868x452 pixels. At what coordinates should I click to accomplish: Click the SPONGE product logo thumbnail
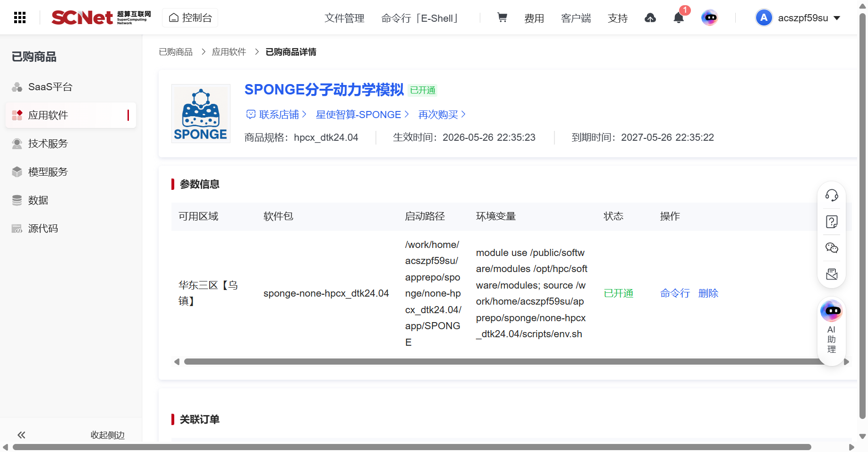pos(201,113)
